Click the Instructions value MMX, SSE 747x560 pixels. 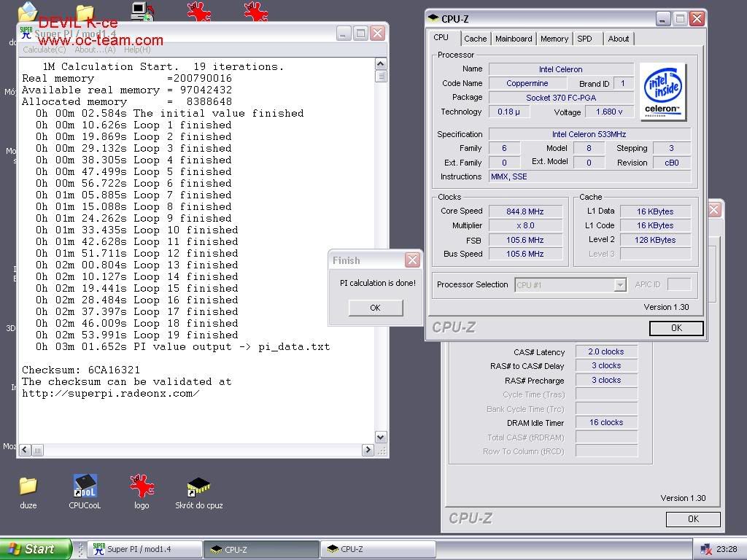tap(589, 176)
